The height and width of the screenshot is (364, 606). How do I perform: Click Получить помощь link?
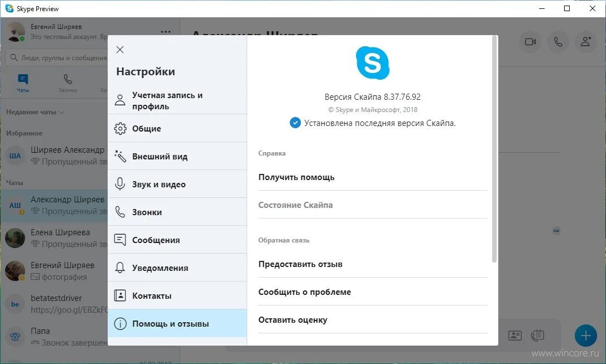296,177
